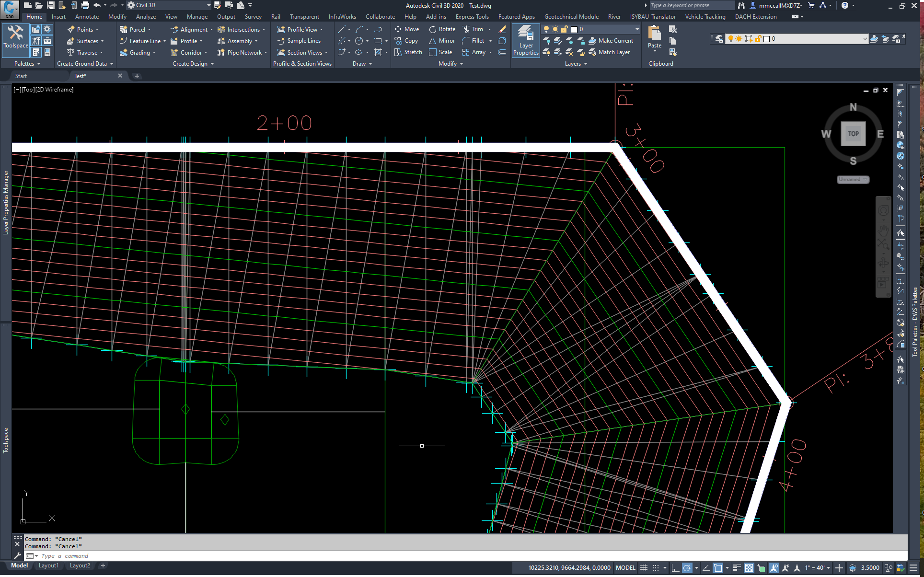
Task: Click the TOP face of ViewCube
Action: coord(853,134)
